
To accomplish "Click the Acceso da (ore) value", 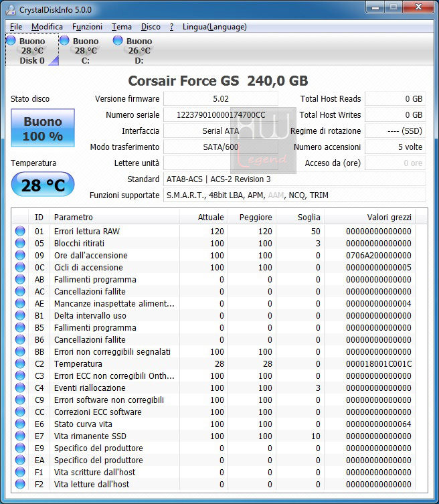I will (x=396, y=163).
